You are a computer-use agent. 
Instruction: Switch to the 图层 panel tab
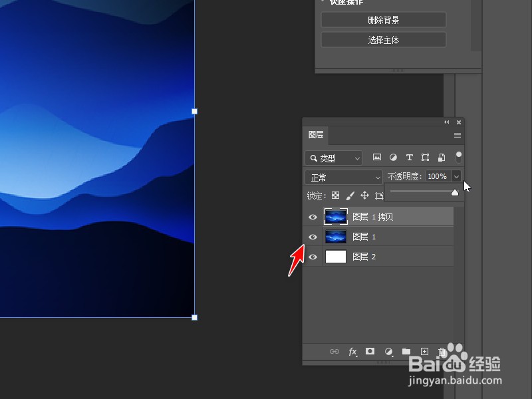coord(315,135)
